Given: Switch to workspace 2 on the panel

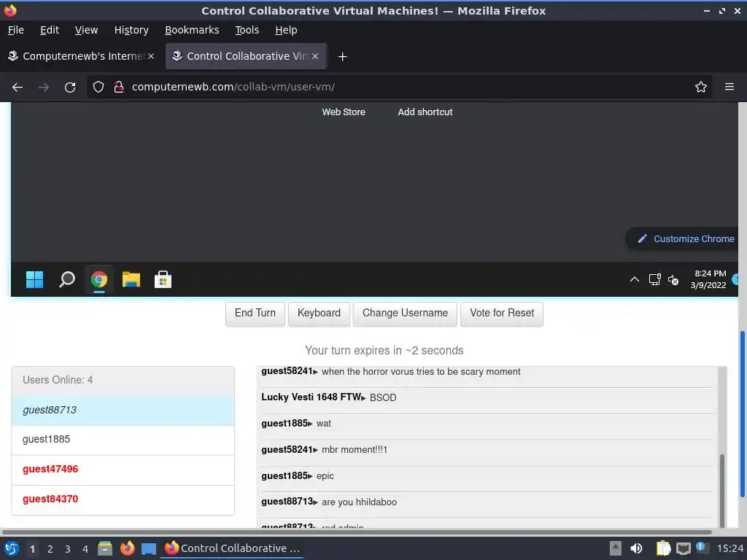Looking at the screenshot, I should coord(50,549).
